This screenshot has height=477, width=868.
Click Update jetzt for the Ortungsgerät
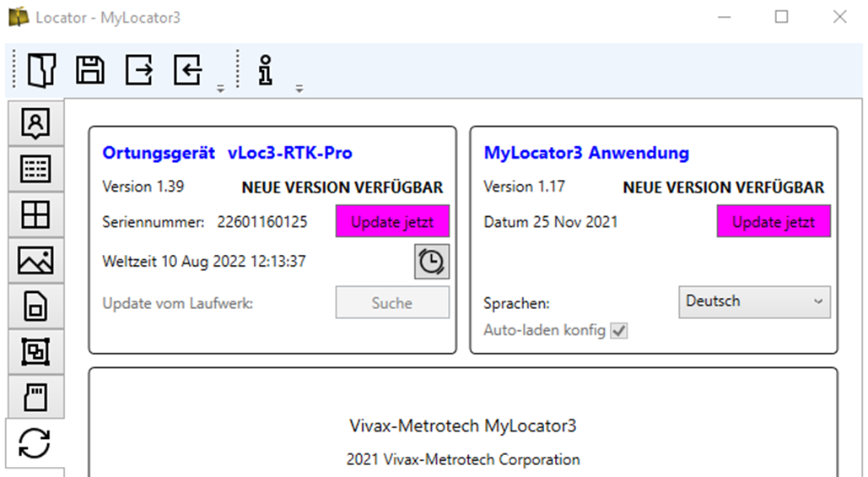point(392,221)
